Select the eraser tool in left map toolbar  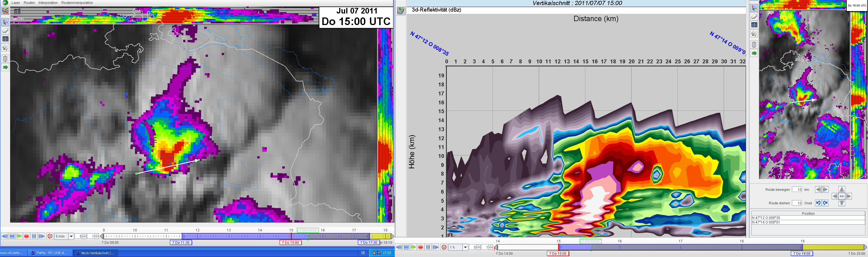[5, 31]
